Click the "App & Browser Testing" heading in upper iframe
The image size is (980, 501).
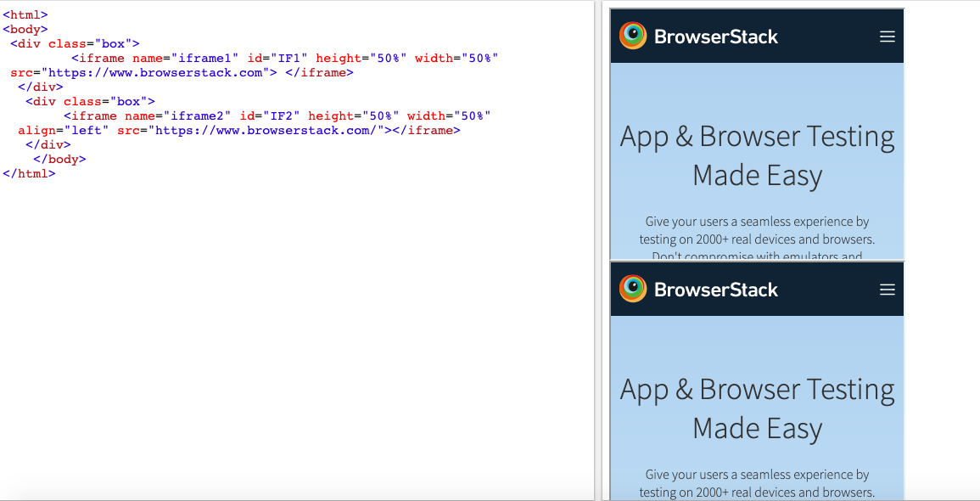(x=757, y=137)
